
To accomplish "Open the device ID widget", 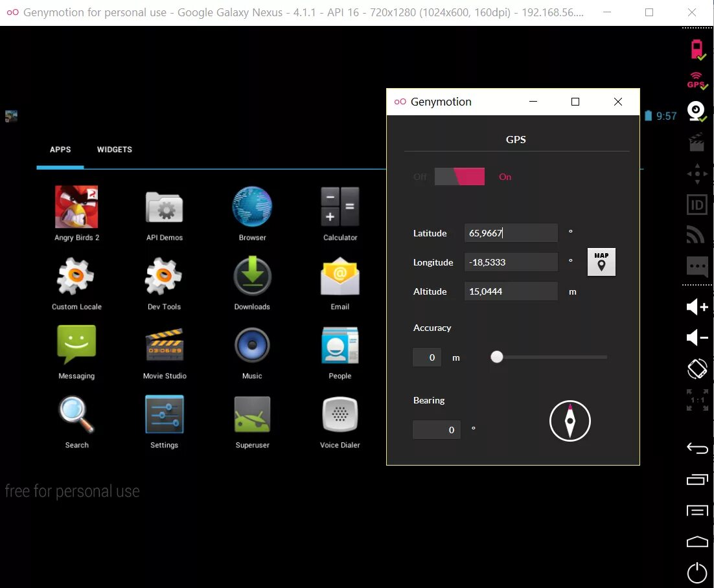I will 697,205.
